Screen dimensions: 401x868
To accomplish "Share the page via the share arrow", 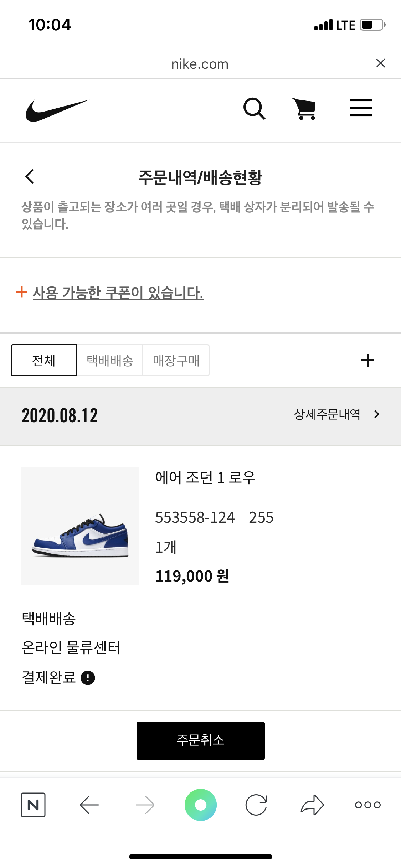I will (312, 805).
